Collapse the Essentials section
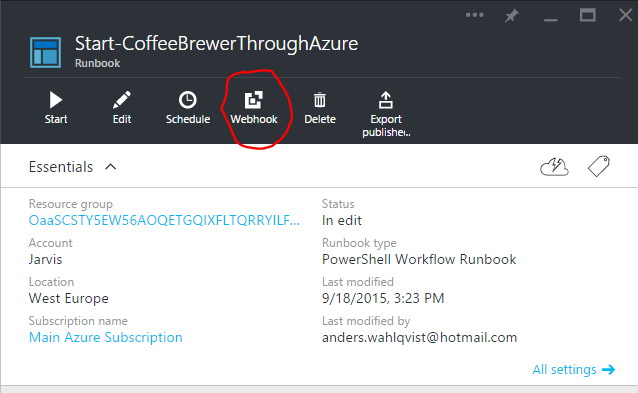Screen dimensions: 638x393 (x=110, y=167)
